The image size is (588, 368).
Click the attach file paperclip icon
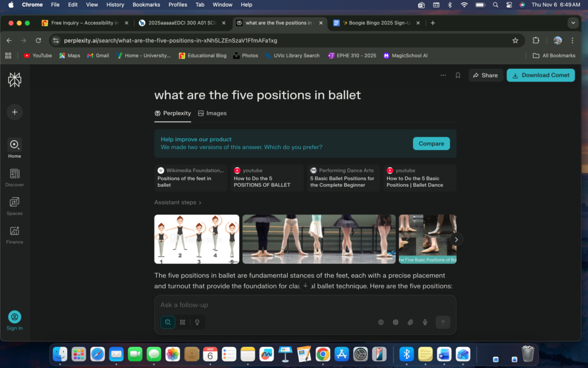click(411, 323)
